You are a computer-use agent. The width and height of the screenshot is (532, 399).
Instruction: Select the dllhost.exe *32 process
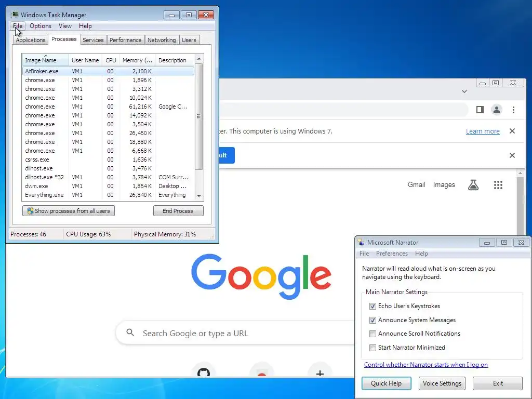click(x=108, y=177)
